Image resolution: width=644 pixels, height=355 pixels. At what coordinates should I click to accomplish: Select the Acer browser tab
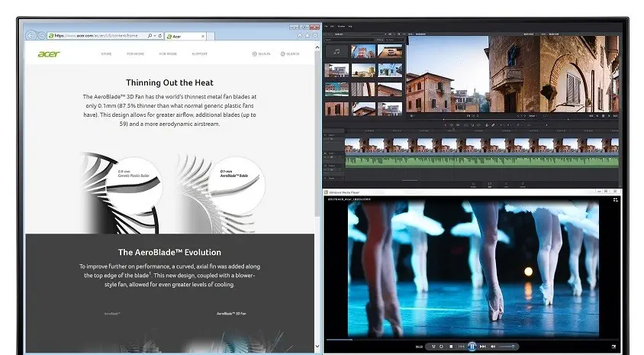(x=185, y=36)
